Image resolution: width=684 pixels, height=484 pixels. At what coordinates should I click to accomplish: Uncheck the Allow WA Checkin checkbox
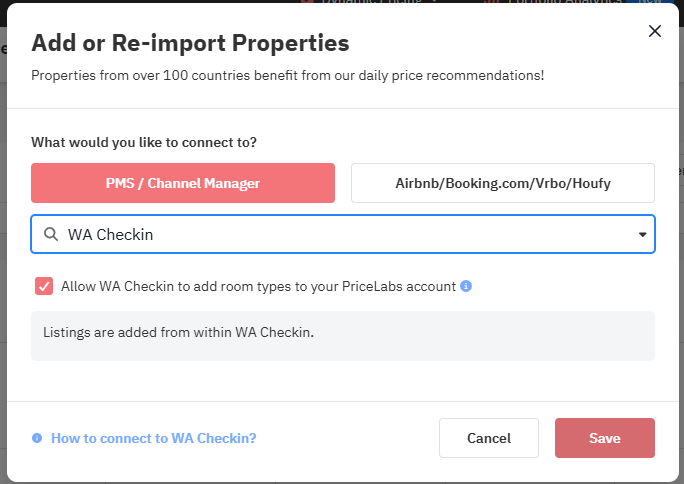(44, 286)
